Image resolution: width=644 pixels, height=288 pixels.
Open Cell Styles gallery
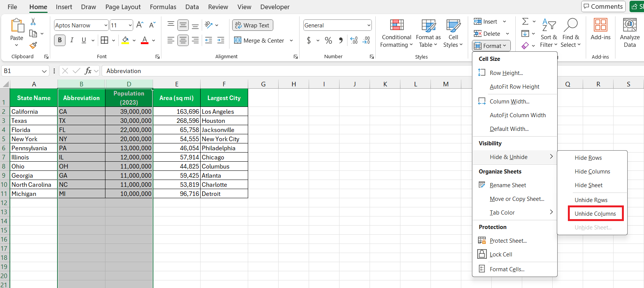pos(453,33)
